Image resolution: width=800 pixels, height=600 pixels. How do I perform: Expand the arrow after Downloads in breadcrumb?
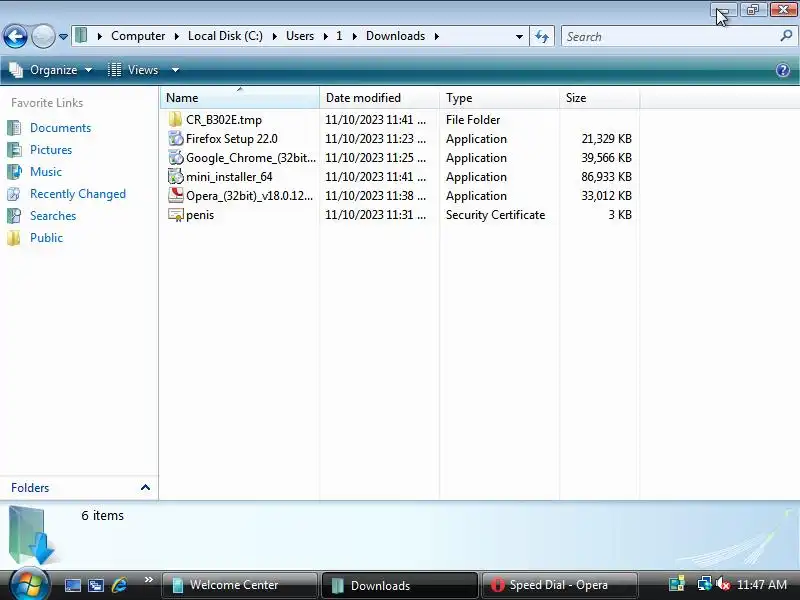pyautogui.click(x=437, y=36)
